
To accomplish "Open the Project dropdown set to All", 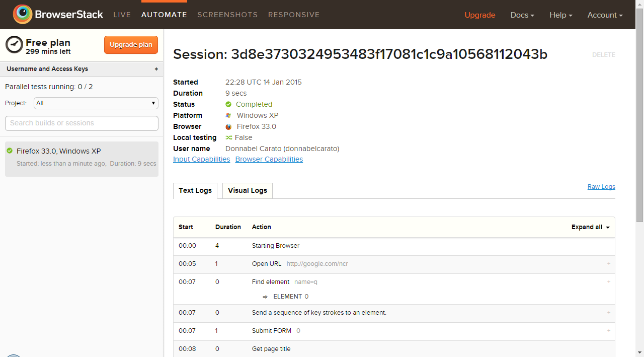I will (x=96, y=103).
